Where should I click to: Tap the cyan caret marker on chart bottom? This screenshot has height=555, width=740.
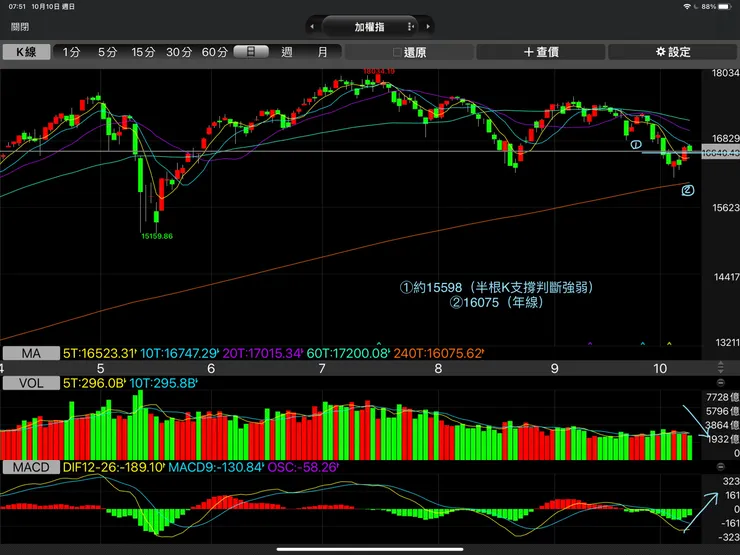[x=643, y=344]
